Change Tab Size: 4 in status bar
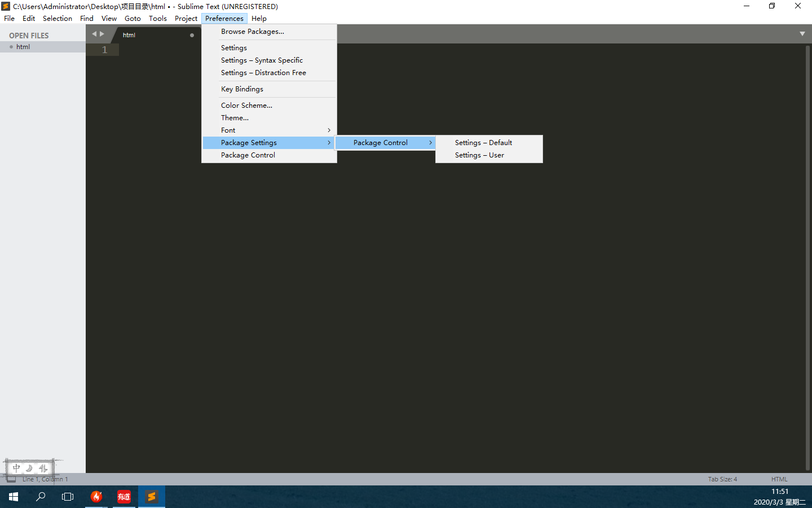The image size is (812, 508). pyautogui.click(x=722, y=479)
